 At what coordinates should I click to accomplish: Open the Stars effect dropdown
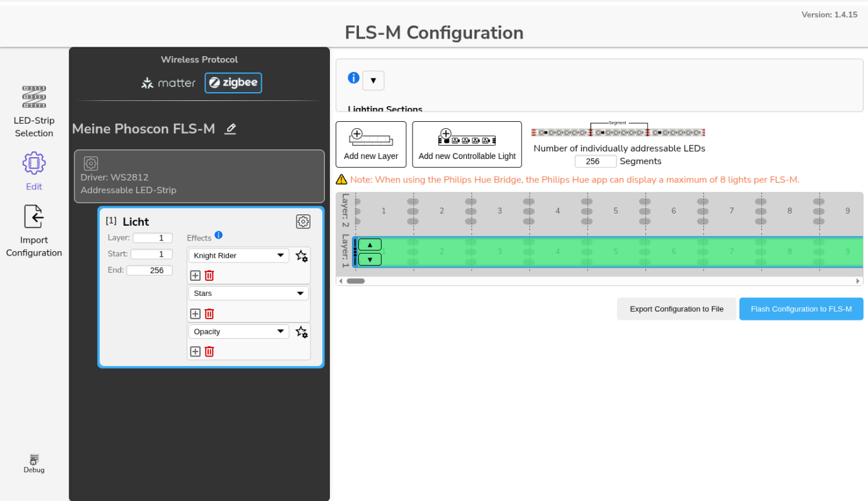[x=248, y=293]
